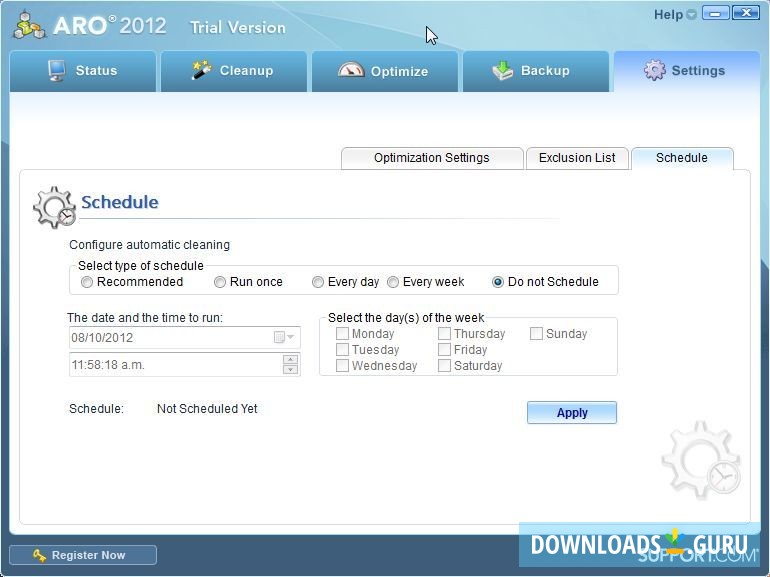This screenshot has height=577, width=770.
Task: Click the Schedule gear-and-clock header icon
Action: tap(55, 207)
